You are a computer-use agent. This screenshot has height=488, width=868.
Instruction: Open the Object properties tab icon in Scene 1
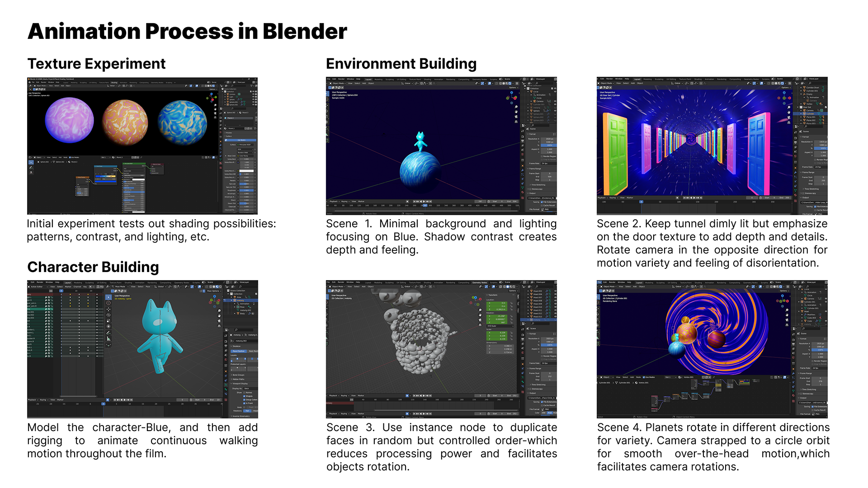pyautogui.click(x=523, y=166)
